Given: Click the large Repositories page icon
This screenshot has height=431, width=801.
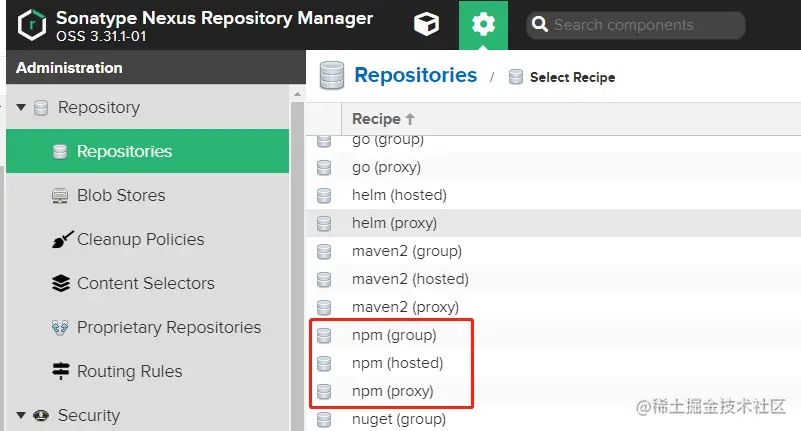Looking at the screenshot, I should [332, 75].
